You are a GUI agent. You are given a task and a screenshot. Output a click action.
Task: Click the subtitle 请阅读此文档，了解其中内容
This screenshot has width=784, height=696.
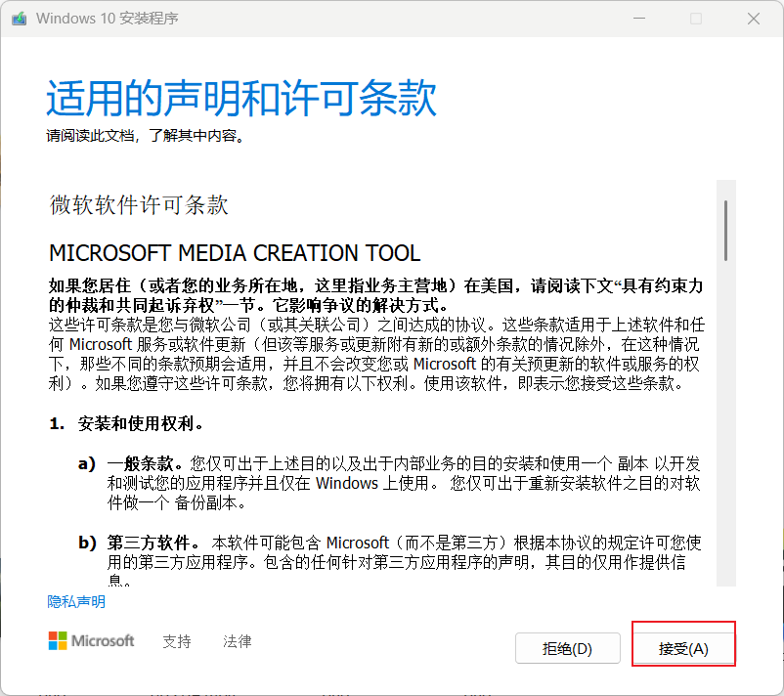coord(145,135)
